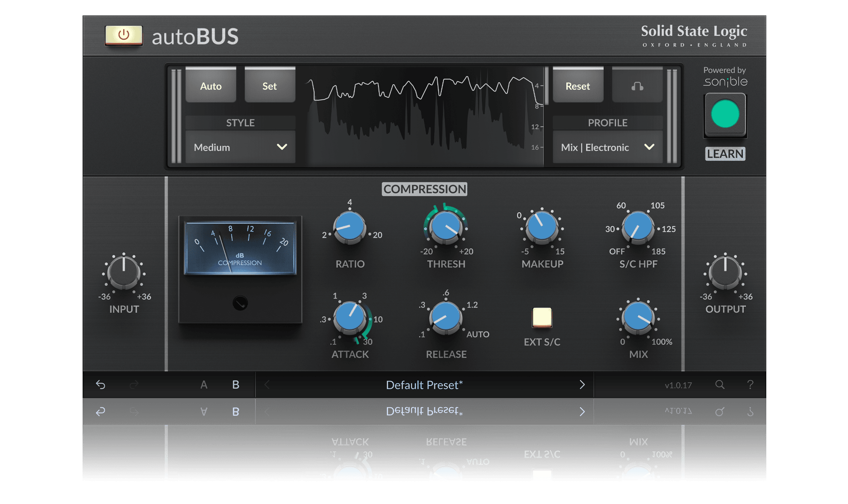
Task: Open the STYLE Medium dropdown
Action: click(x=240, y=147)
